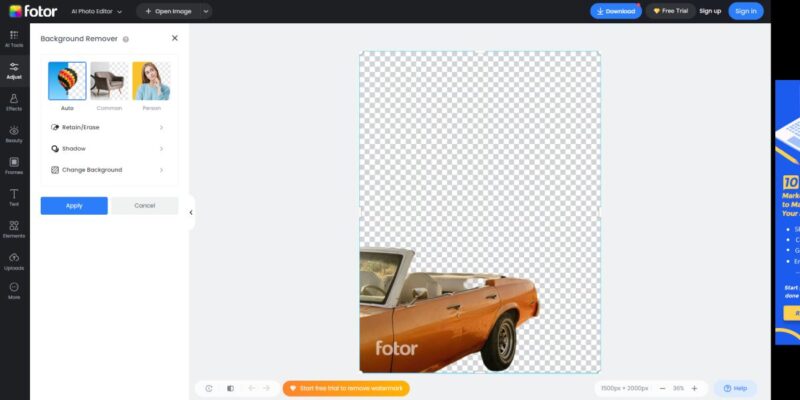The width and height of the screenshot is (800, 400).
Task: Select the Common removal mode thumbnail
Action: click(x=109, y=81)
